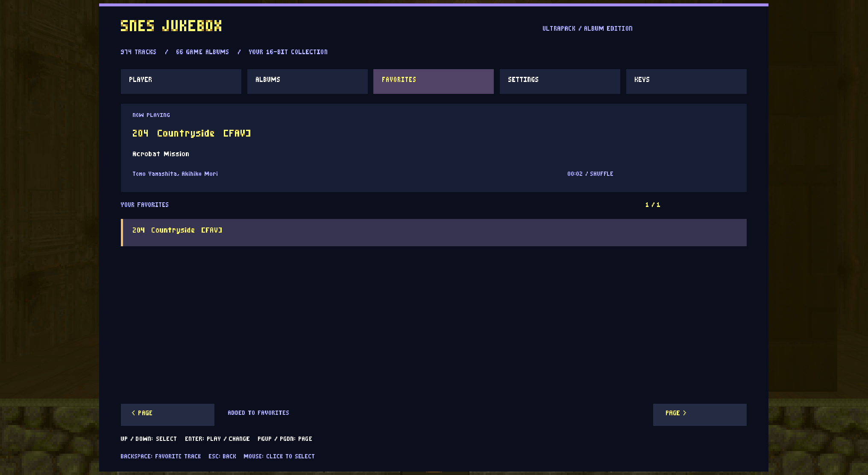
Task: Click the Added to Favorites status message
Action: pos(258,413)
